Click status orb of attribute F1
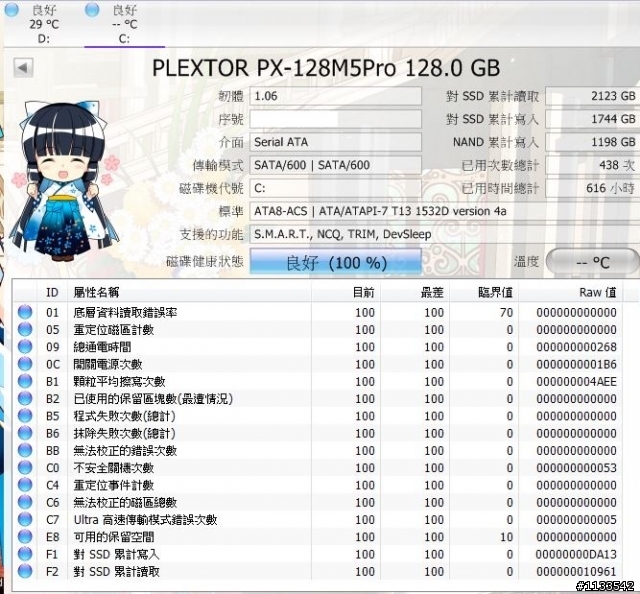640x594 pixels. tap(25, 554)
